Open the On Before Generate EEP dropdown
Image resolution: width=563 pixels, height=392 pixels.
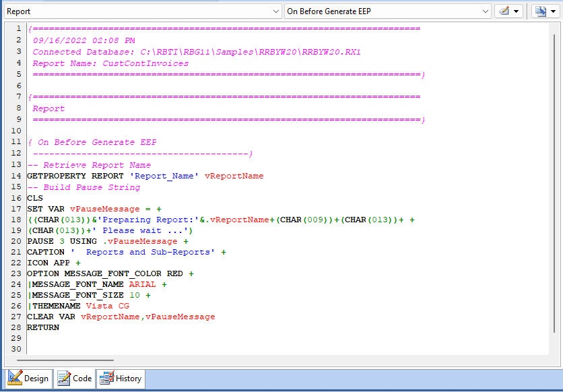pos(388,11)
